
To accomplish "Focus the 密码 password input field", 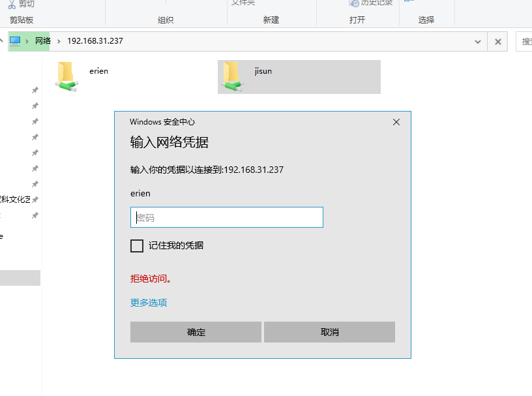I will coord(227,217).
